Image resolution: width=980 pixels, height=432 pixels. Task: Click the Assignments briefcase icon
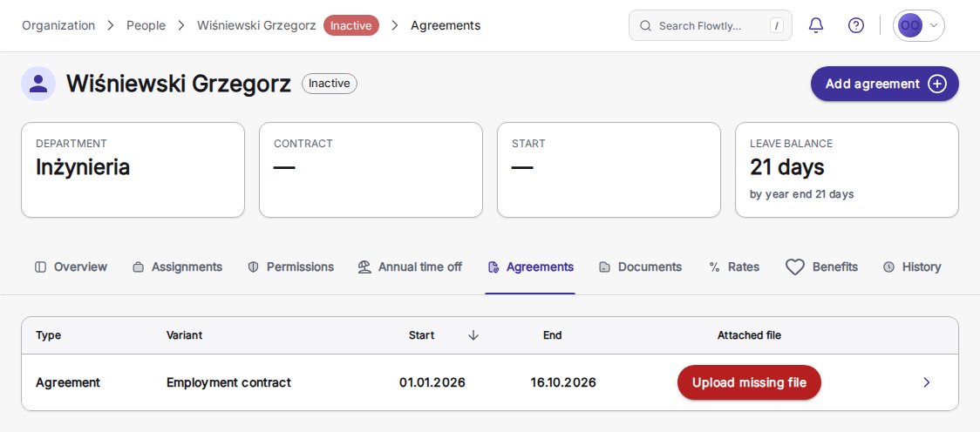[138, 267]
